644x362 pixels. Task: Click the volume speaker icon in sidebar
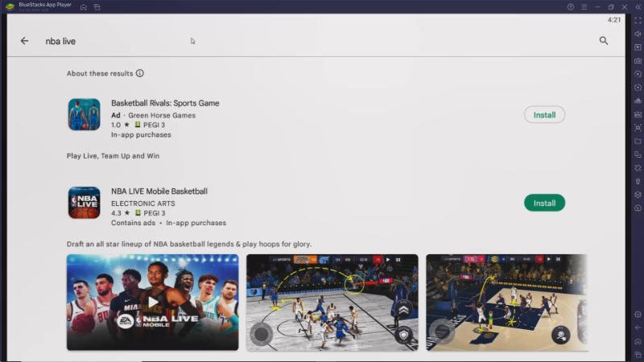(638, 34)
